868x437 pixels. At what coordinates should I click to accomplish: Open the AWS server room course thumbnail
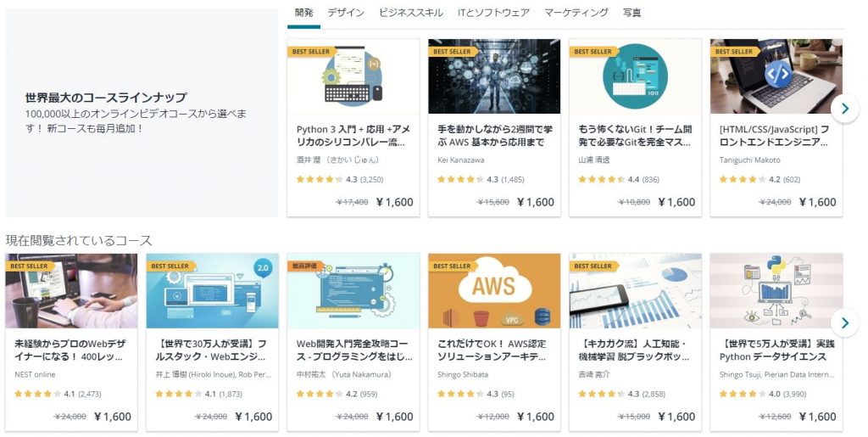pos(494,76)
